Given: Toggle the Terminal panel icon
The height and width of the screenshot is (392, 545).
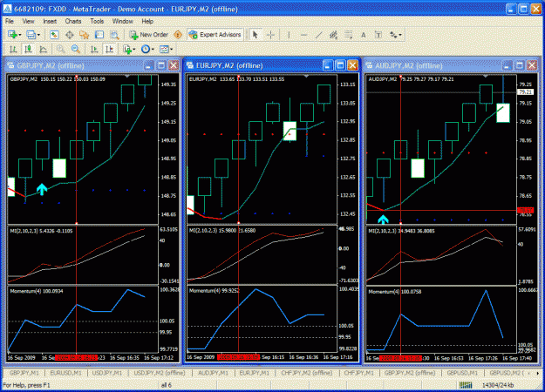Looking at the screenshot, I should click(99, 35).
